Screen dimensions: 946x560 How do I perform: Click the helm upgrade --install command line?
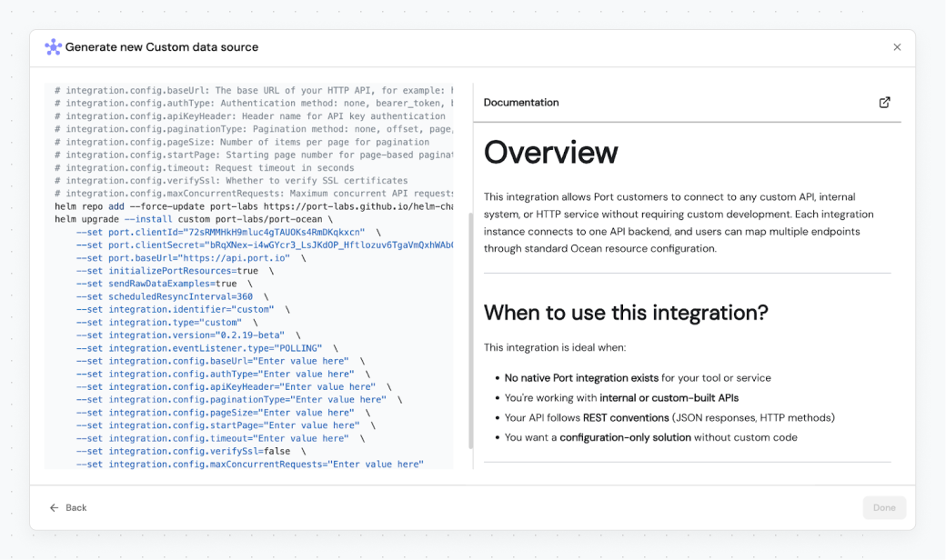tap(194, 219)
